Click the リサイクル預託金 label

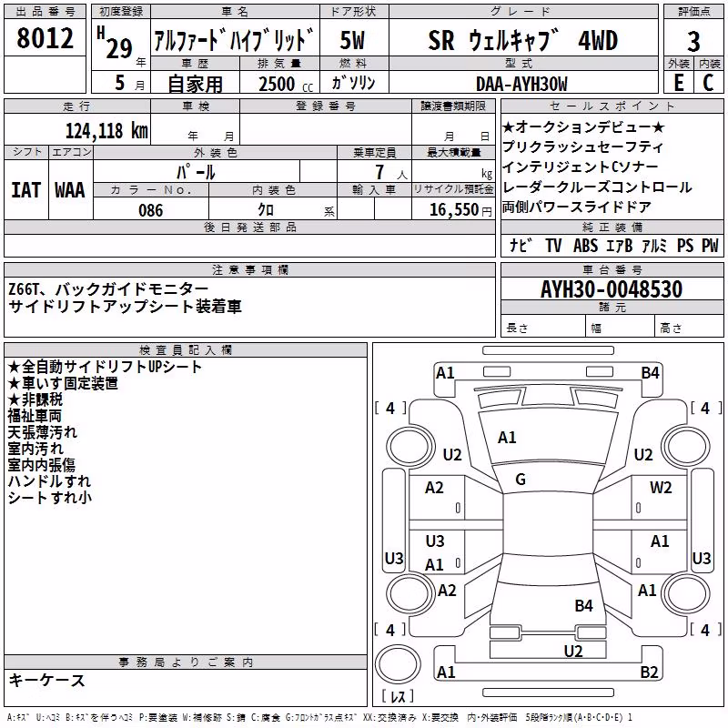pyautogui.click(x=453, y=189)
